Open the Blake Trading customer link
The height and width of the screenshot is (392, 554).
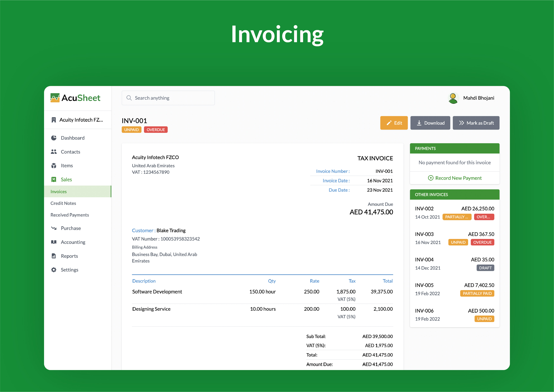tap(171, 230)
